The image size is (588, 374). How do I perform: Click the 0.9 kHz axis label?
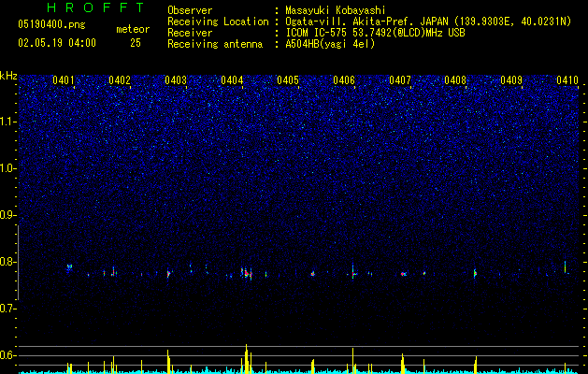tap(8, 215)
